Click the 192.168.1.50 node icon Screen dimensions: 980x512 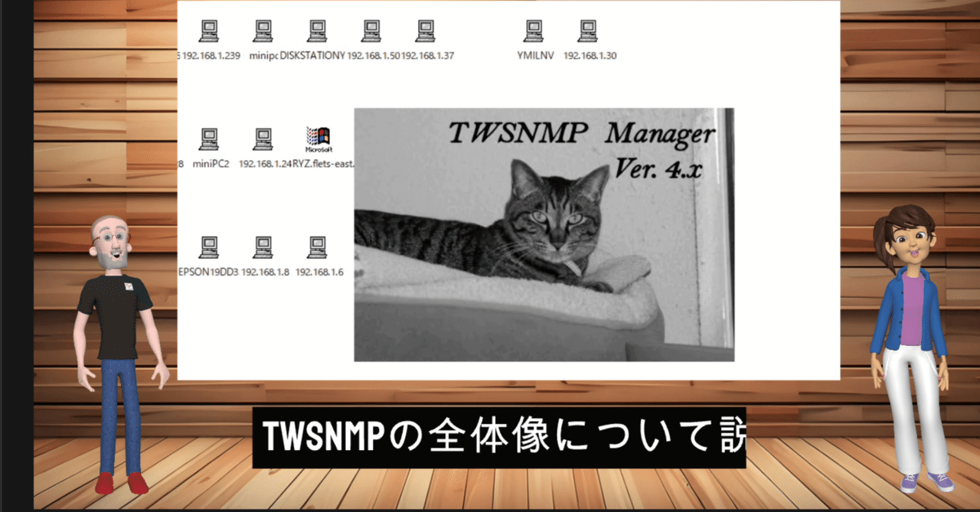point(371,31)
